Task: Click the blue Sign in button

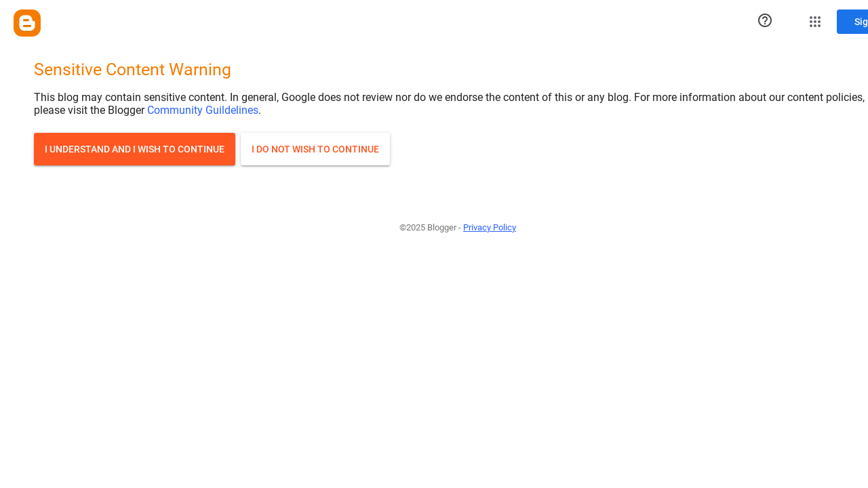Action: 854,22
